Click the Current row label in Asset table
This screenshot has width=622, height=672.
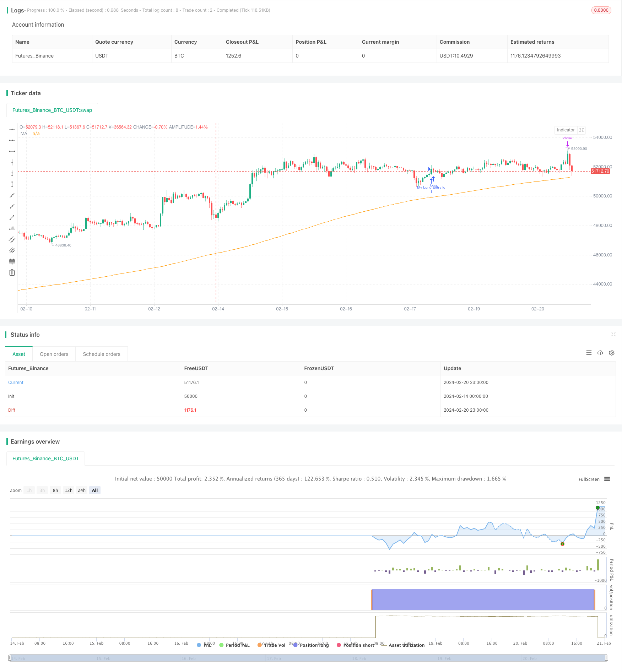point(16,383)
